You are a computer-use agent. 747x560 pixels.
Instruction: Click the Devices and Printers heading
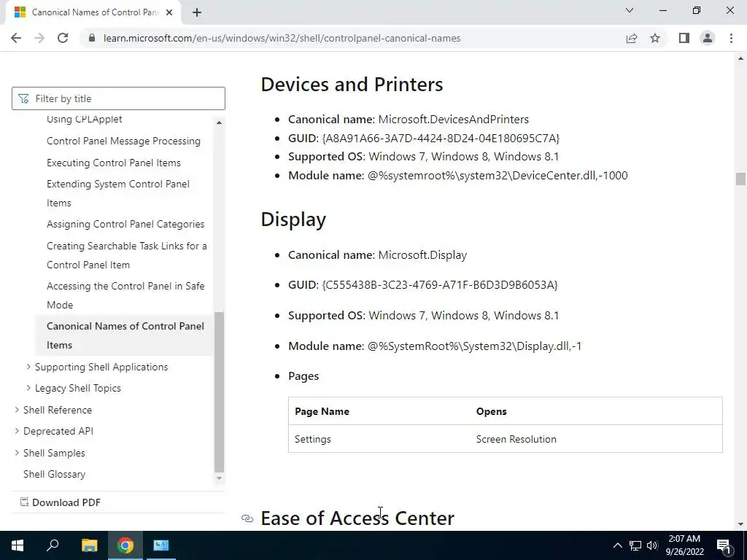point(352,85)
